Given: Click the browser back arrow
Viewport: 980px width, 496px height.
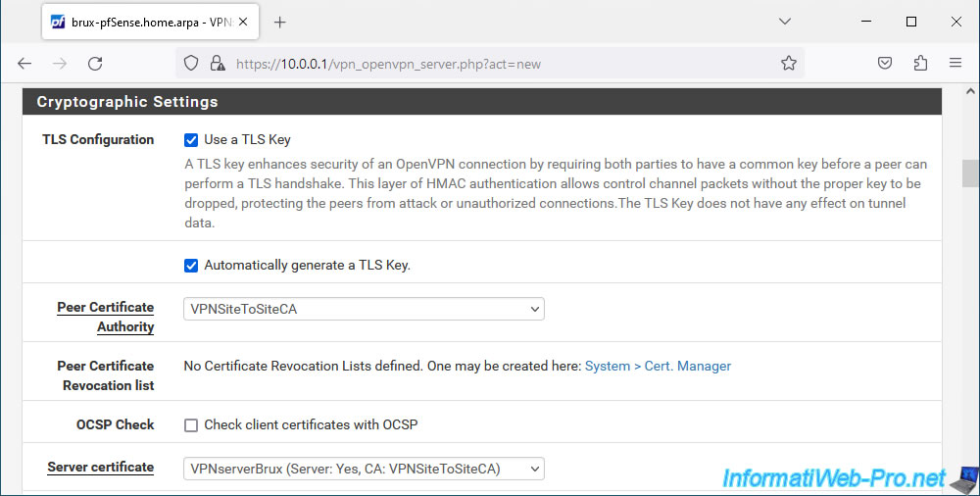Looking at the screenshot, I should point(24,63).
